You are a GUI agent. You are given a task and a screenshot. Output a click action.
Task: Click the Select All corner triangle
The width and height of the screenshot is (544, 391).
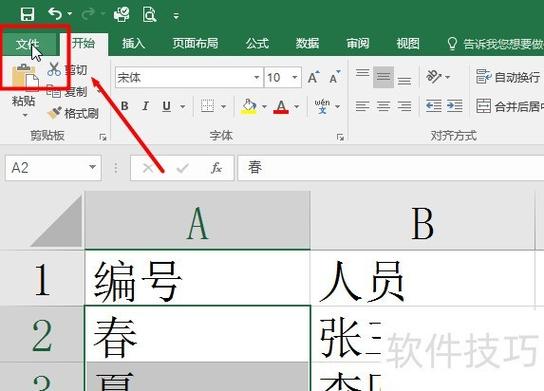56,221
